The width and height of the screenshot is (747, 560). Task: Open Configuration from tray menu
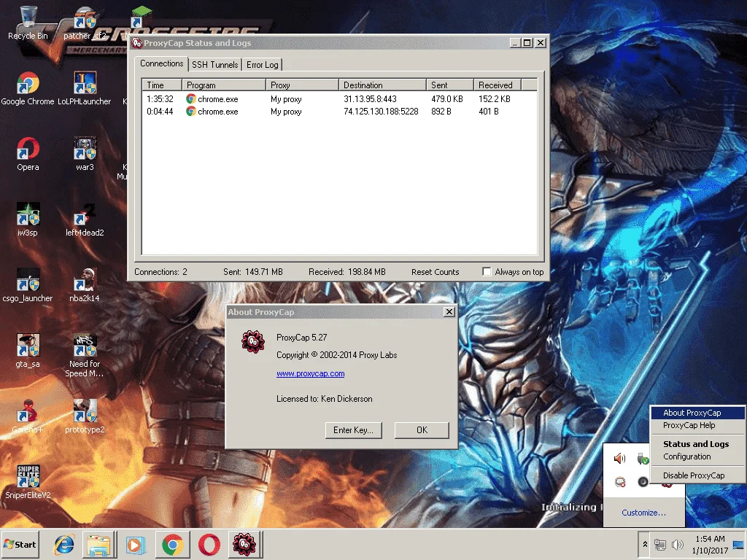coord(697,456)
